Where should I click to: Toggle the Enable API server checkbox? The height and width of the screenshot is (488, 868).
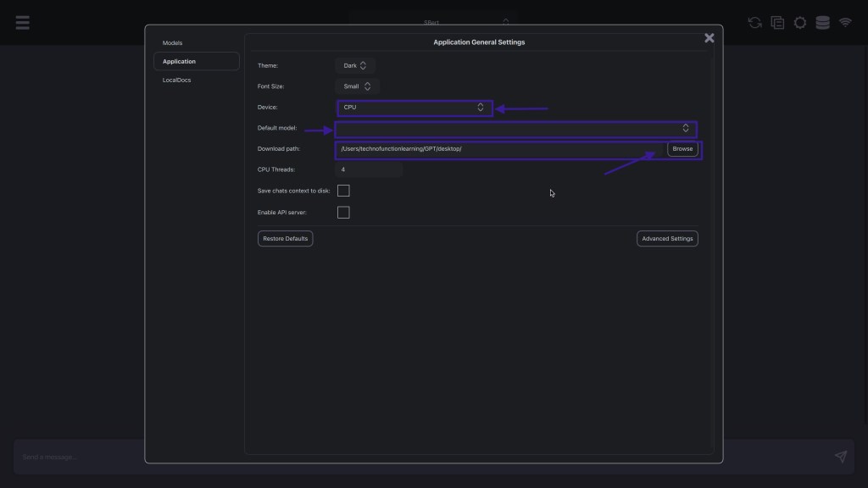point(343,213)
